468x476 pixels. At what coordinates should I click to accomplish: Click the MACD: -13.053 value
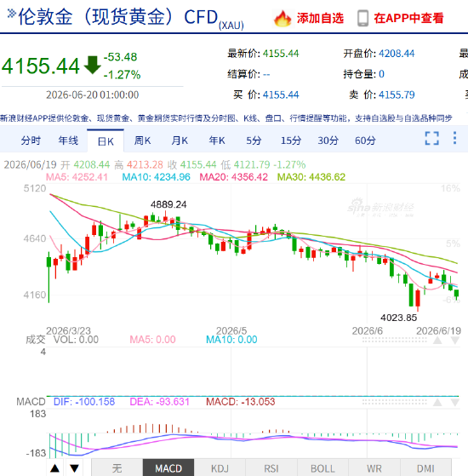pyautogui.click(x=241, y=402)
